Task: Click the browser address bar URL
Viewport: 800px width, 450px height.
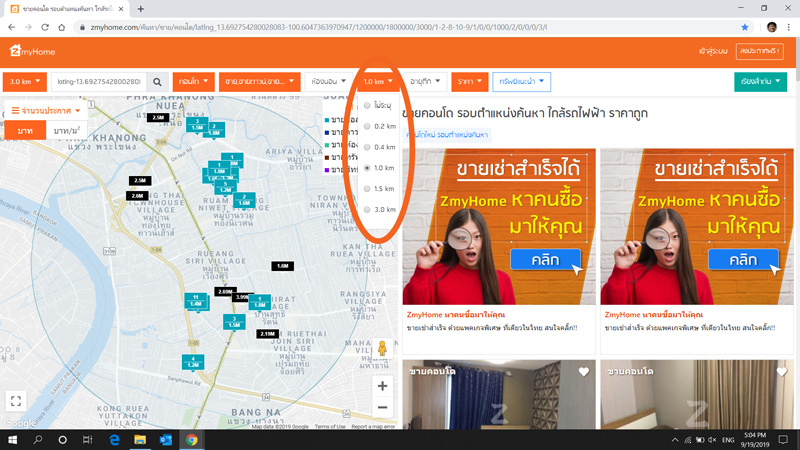Action: click(318, 27)
